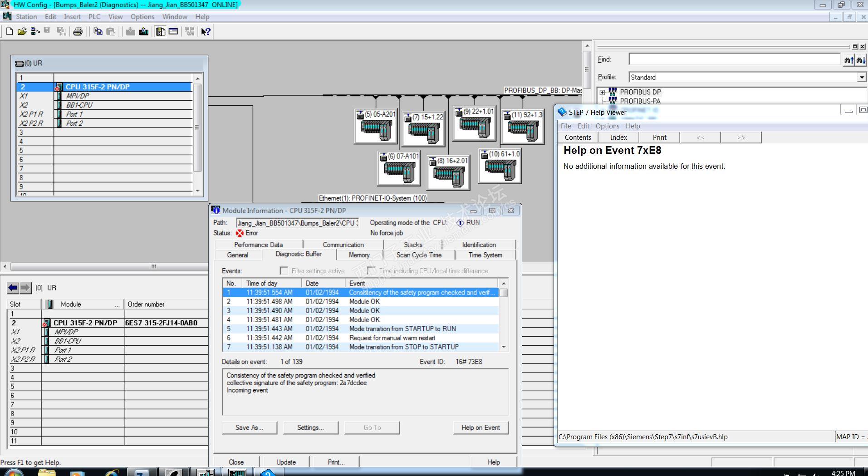Click the down arrow of the UR rack scrollbar
Screen dimensions: 868x476
(x=197, y=191)
